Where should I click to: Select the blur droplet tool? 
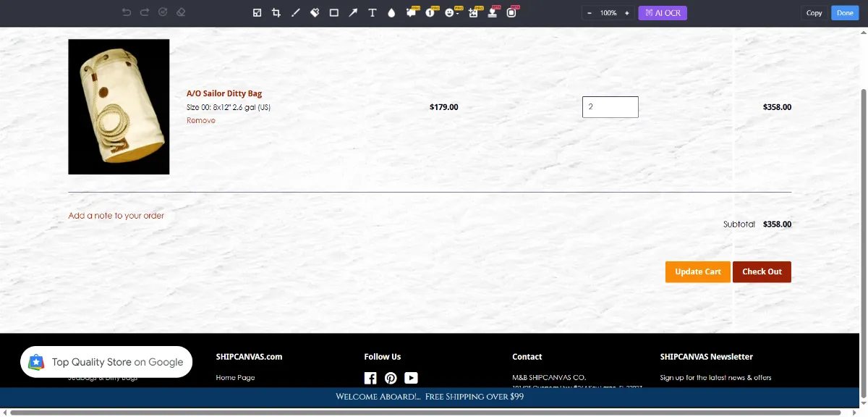[x=391, y=12]
